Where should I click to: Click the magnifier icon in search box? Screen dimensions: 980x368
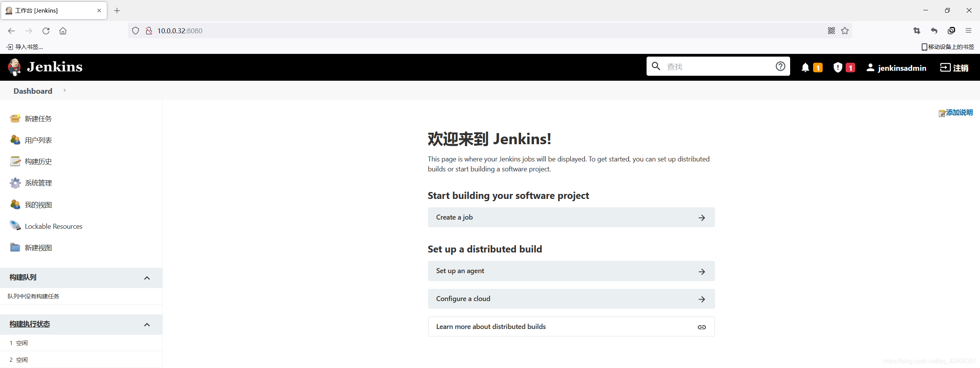pyautogui.click(x=656, y=66)
